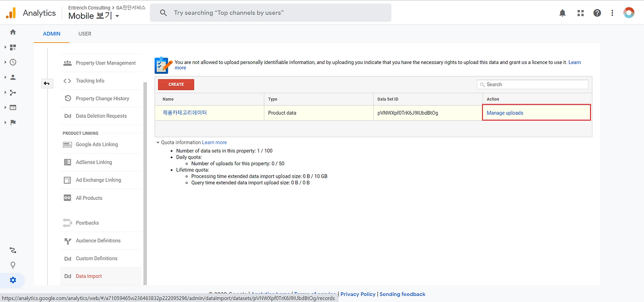Screen dimensions: 644x302
Task: Click the Help question mark icon
Action: coord(597,13)
